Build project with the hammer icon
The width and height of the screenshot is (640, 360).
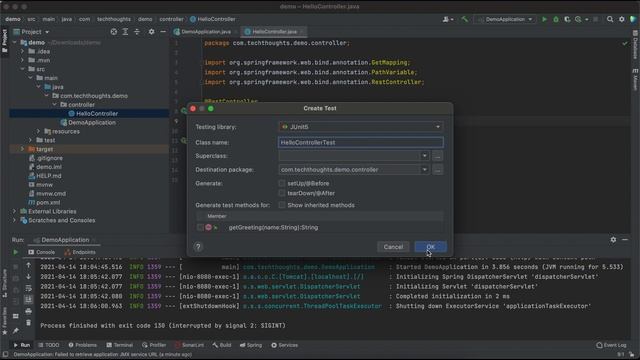pos(464,19)
